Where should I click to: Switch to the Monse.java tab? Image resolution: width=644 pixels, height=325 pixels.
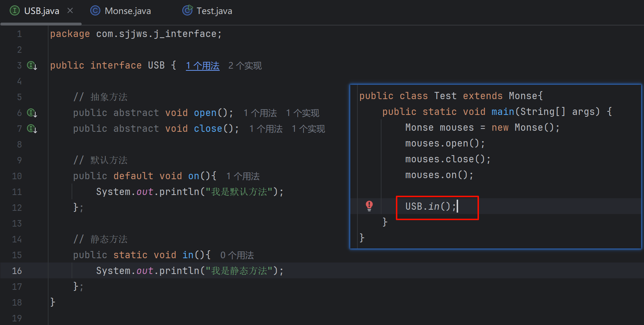coord(128,11)
